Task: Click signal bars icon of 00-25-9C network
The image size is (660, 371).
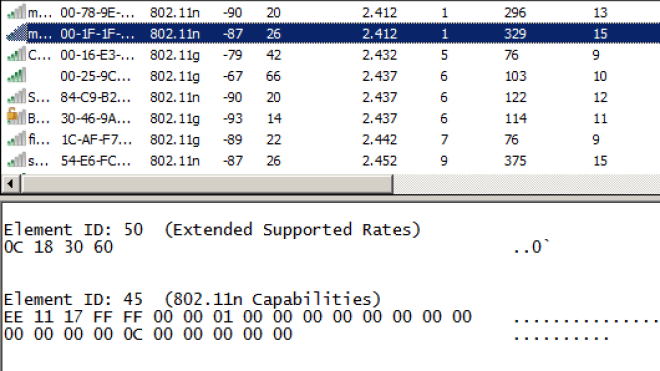Action: (16, 76)
